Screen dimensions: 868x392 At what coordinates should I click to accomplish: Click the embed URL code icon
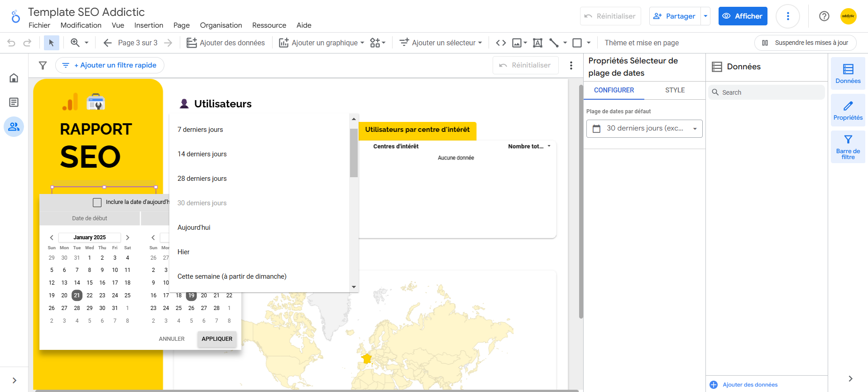coord(501,43)
